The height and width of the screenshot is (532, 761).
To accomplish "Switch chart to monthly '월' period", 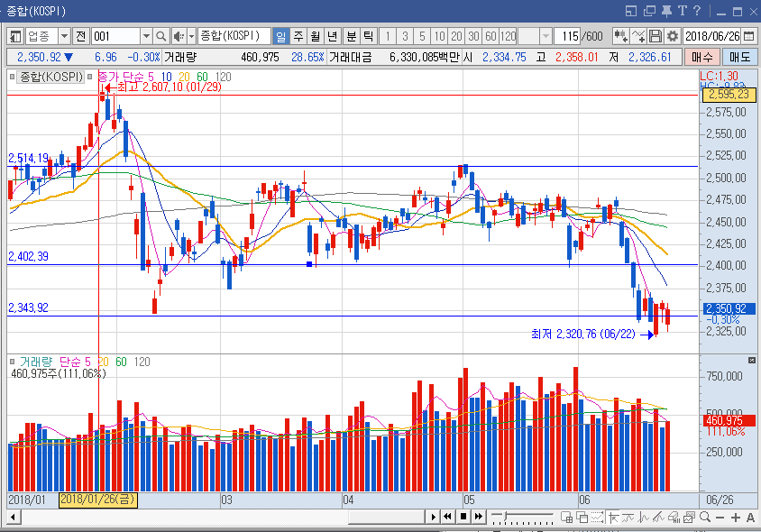I will click(x=315, y=36).
